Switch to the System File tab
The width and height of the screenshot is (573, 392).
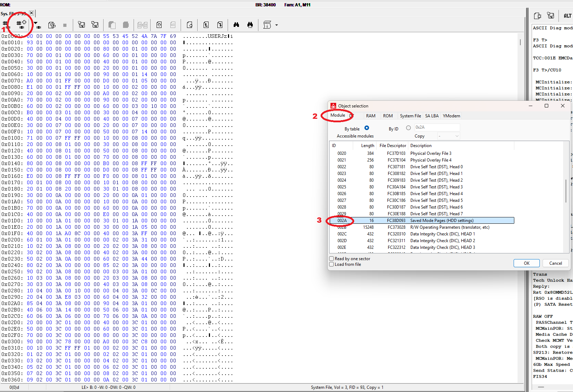tap(410, 116)
